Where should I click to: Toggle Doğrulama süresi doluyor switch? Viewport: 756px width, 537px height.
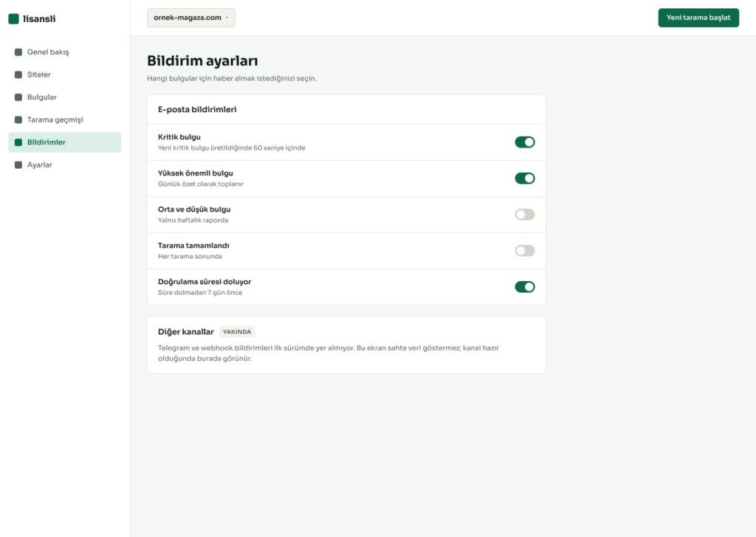pyautogui.click(x=525, y=286)
